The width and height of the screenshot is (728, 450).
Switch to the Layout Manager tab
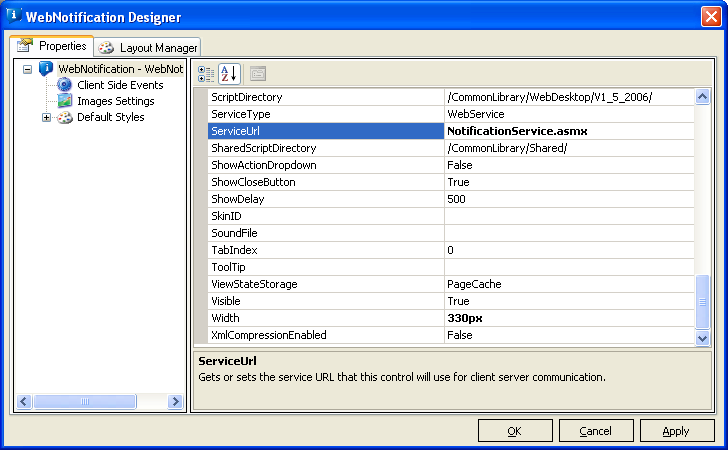pos(150,48)
